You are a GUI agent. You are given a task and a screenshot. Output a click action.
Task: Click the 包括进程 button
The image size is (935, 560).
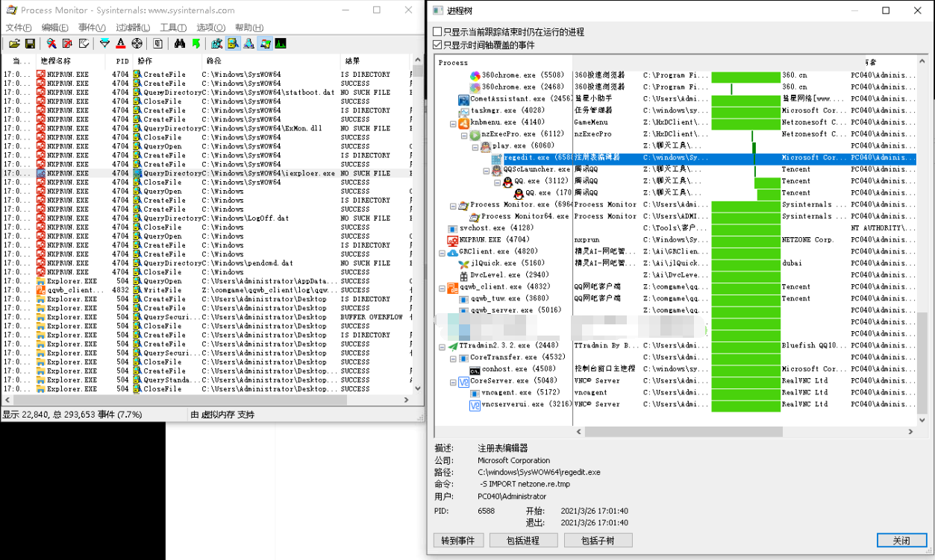523,541
